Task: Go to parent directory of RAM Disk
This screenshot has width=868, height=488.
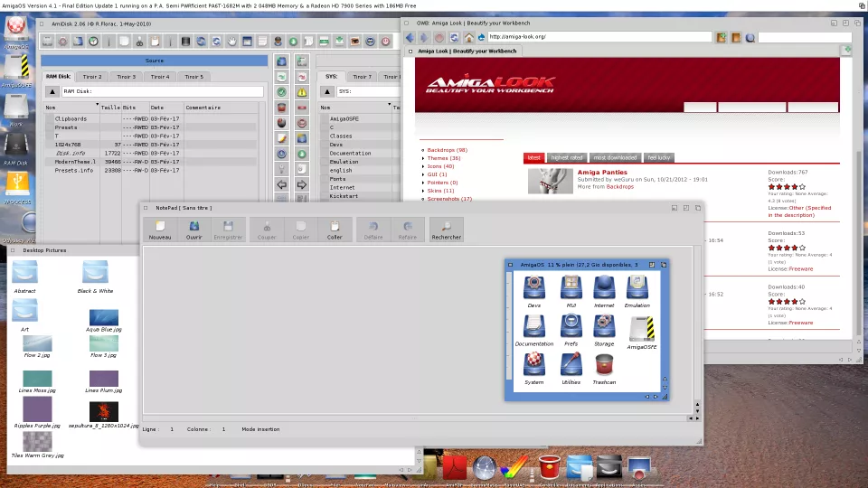Action: tap(52, 91)
